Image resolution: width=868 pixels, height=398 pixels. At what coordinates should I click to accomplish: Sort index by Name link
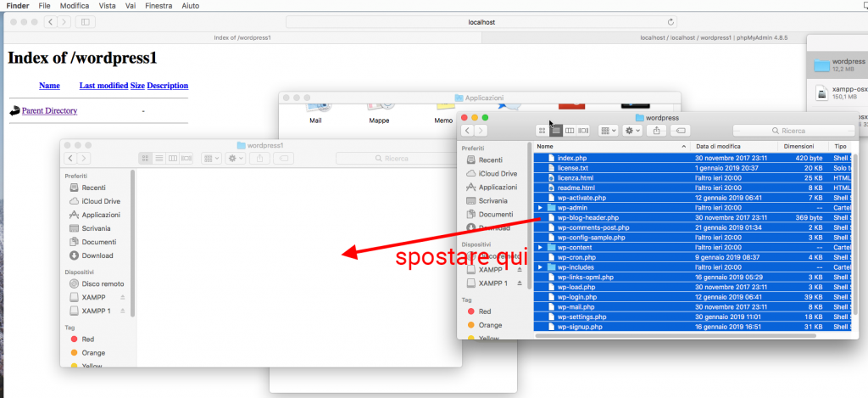point(49,86)
